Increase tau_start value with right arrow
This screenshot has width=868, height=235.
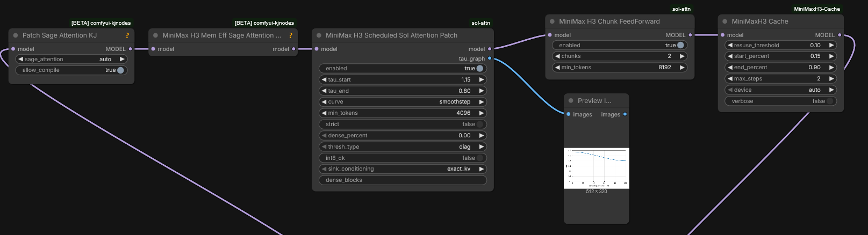tap(482, 79)
